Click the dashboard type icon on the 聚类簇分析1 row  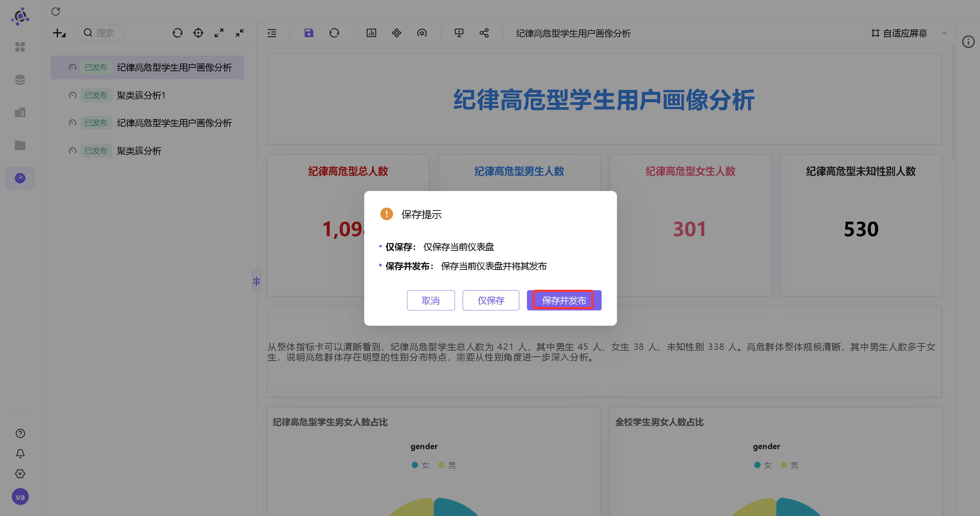point(72,95)
